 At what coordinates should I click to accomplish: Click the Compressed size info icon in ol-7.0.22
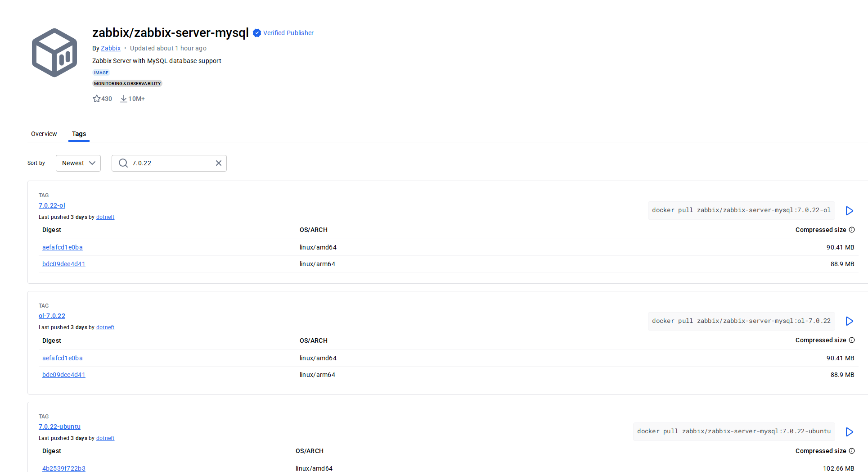click(x=852, y=340)
